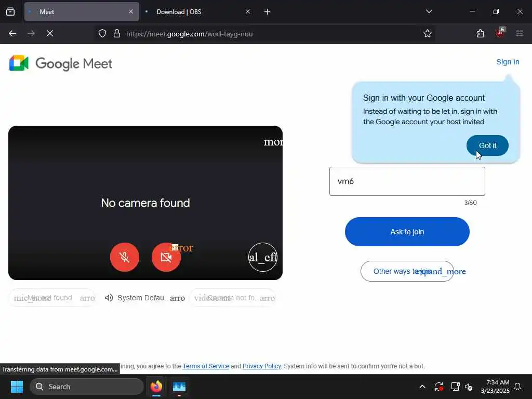Go back to previous page
The image size is (532, 399).
[12, 34]
